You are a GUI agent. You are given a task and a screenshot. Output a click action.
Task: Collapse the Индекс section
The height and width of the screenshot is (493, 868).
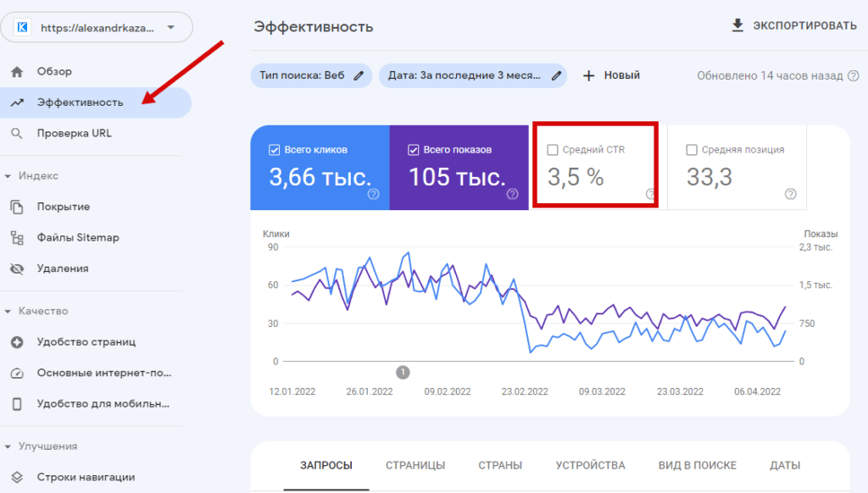point(8,176)
